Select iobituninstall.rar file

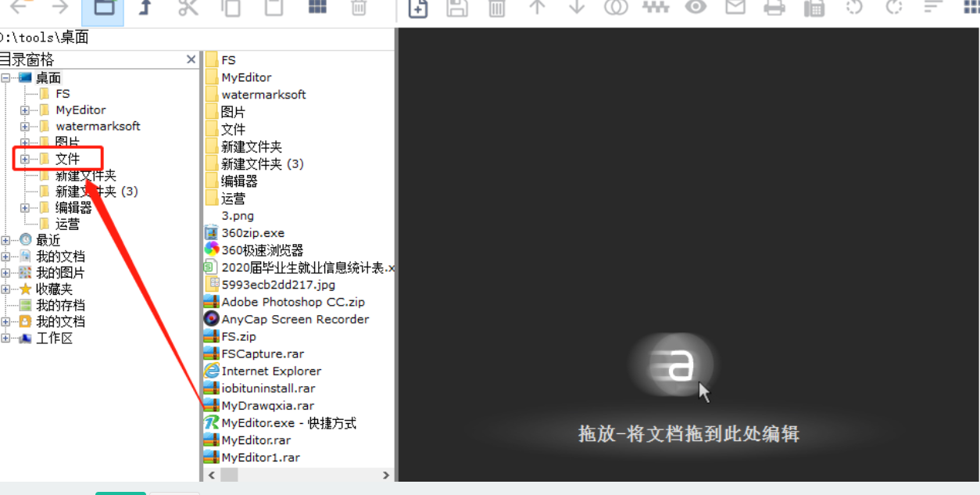[x=259, y=388]
